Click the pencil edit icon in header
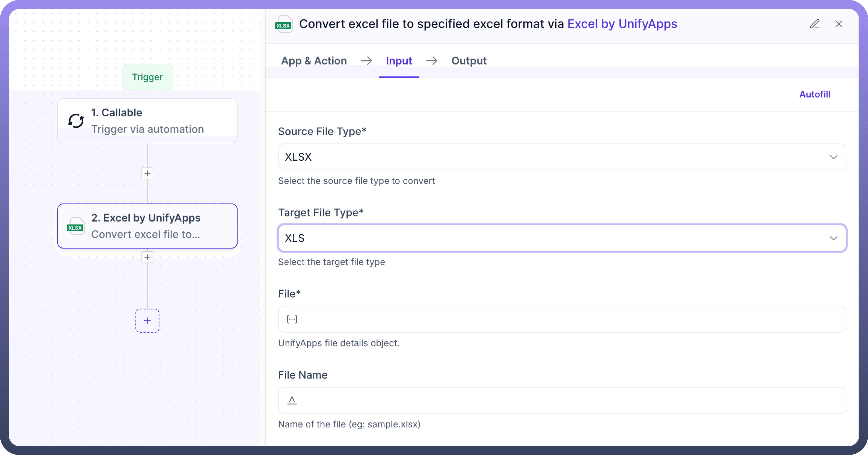Screen dimensions: 868x455 pos(814,24)
